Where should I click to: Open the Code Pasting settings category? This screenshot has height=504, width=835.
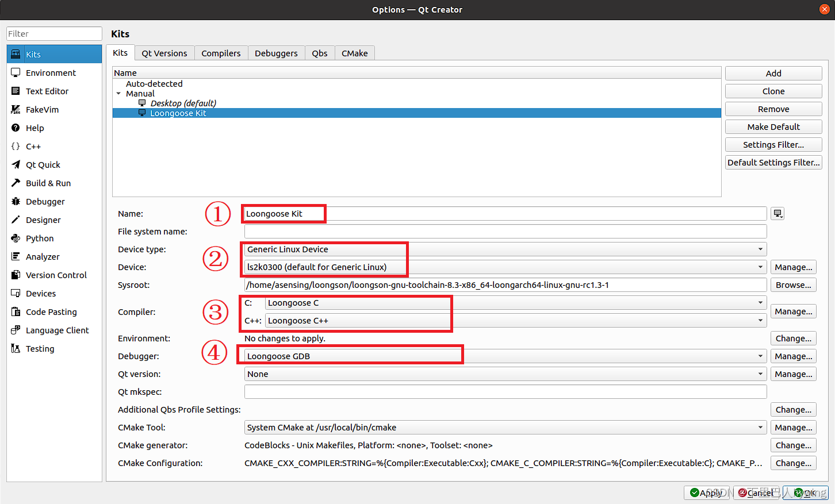[54, 311]
